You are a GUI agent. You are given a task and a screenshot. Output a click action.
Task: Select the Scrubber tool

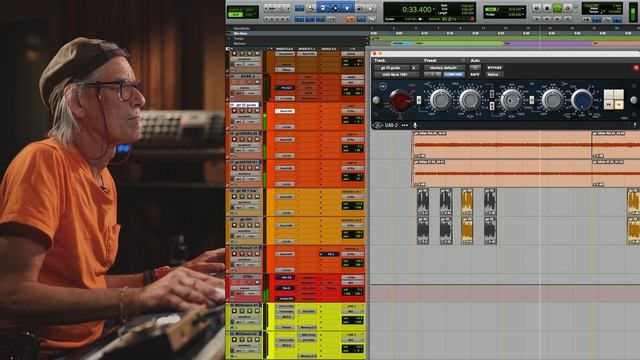[359, 8]
